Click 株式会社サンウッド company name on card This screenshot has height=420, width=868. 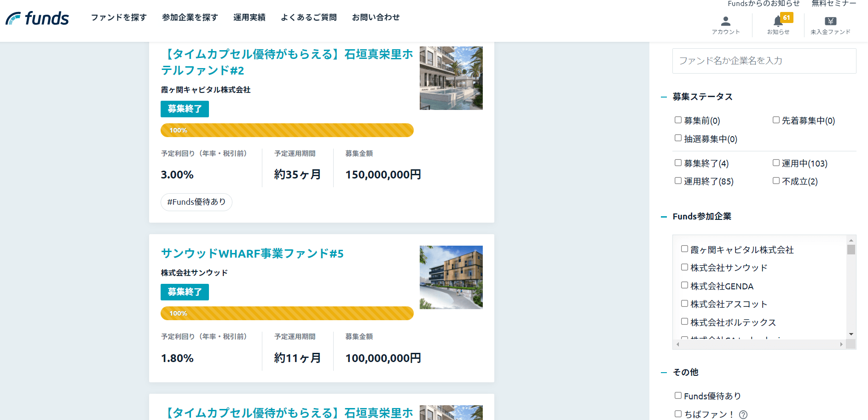click(x=194, y=273)
